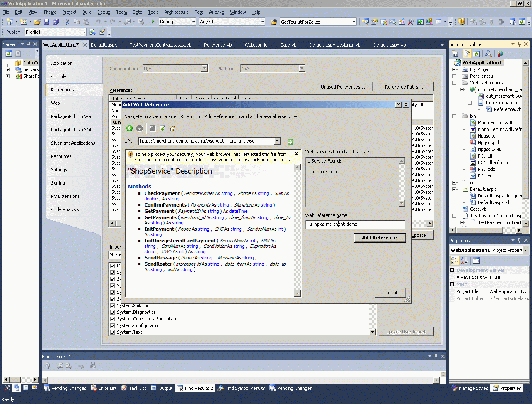The height and width of the screenshot is (404, 532).
Task: Click the URL address input field
Action: pyautogui.click(x=206, y=141)
